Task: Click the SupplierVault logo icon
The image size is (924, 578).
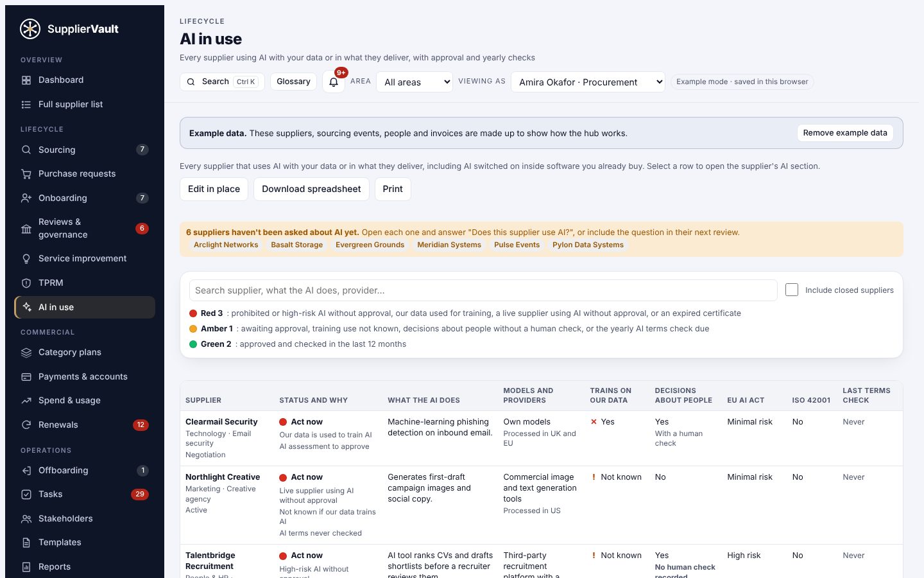Action: (30, 29)
